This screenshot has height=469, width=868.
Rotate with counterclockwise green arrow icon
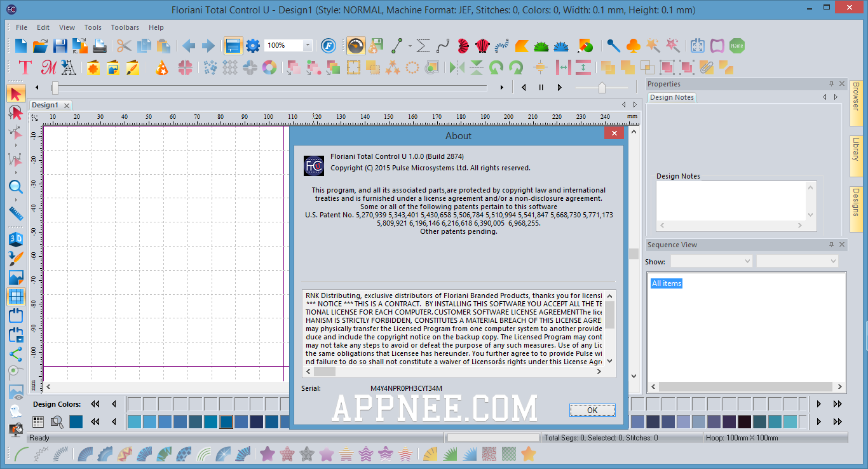coord(496,67)
